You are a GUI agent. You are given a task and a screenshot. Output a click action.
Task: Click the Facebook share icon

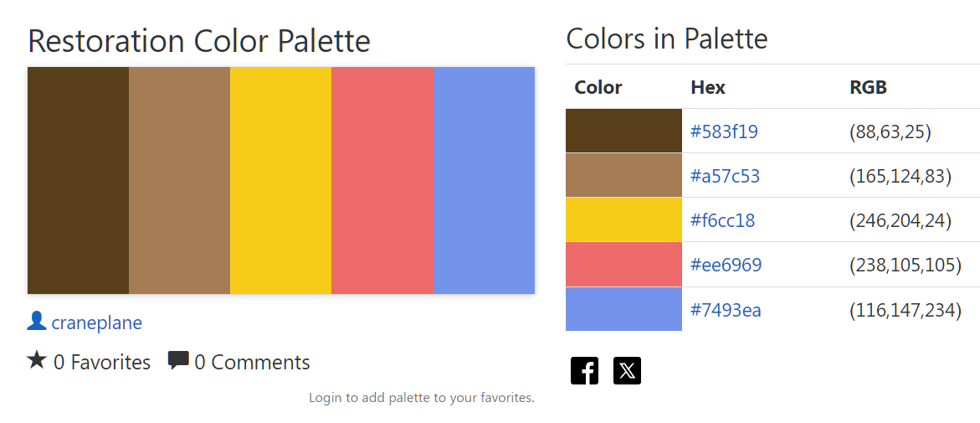click(x=584, y=370)
